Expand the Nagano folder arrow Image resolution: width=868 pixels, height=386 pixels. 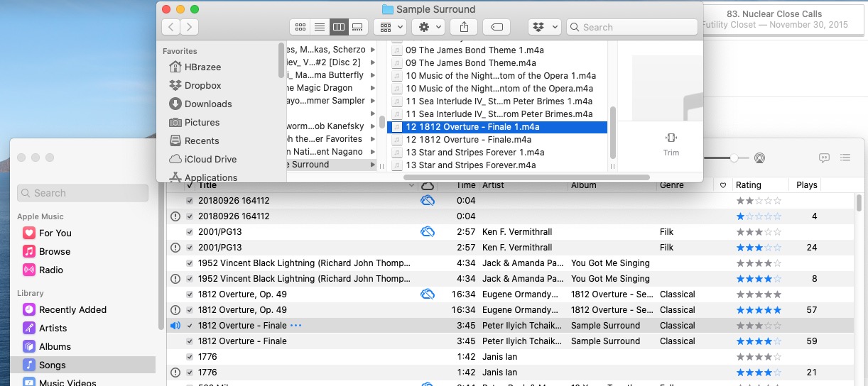click(x=374, y=152)
